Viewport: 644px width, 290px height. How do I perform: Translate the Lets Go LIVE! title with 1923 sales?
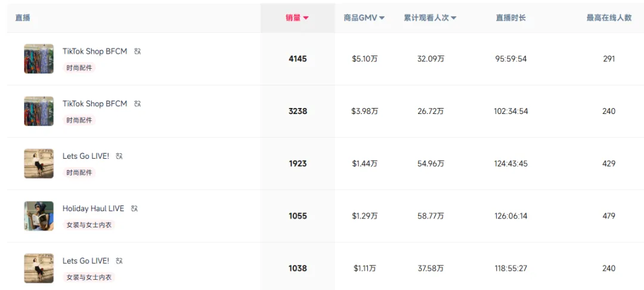pyautogui.click(x=119, y=156)
